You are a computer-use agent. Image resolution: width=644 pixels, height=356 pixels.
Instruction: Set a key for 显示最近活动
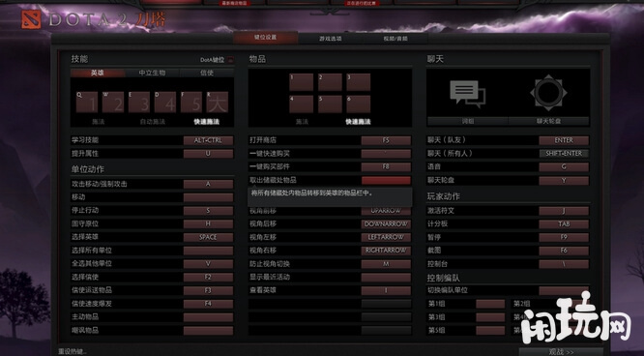tap(386, 277)
